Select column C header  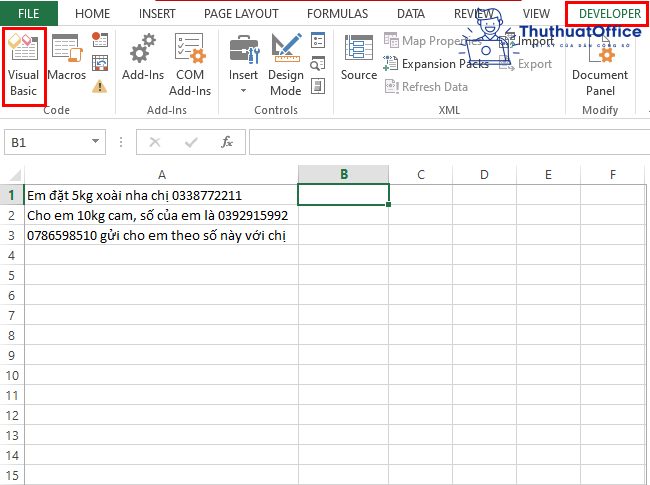(x=421, y=175)
